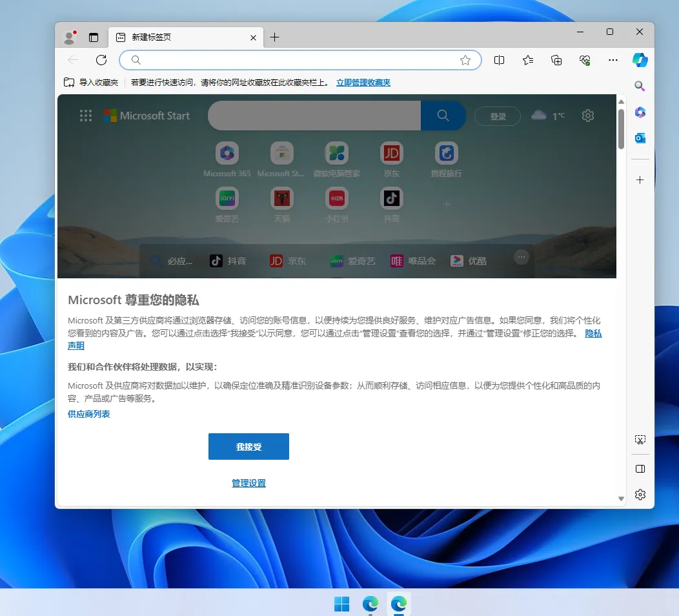
Task: Open the 管理设置 link
Action: (x=248, y=483)
